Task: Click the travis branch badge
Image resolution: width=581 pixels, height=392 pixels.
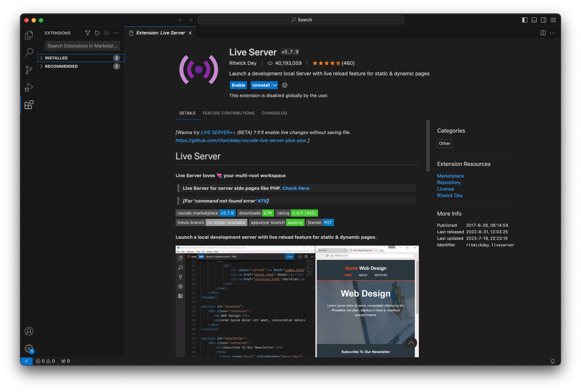Action: (x=211, y=222)
